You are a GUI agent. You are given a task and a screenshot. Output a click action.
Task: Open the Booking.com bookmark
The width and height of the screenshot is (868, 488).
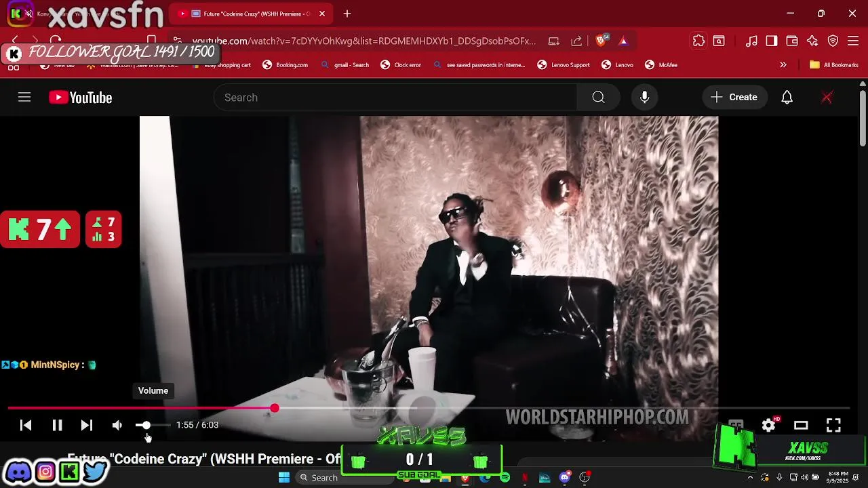coord(285,65)
